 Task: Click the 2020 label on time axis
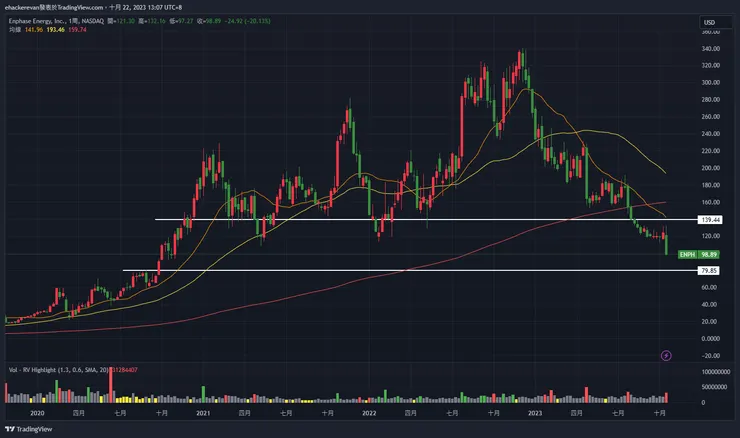pos(37,413)
